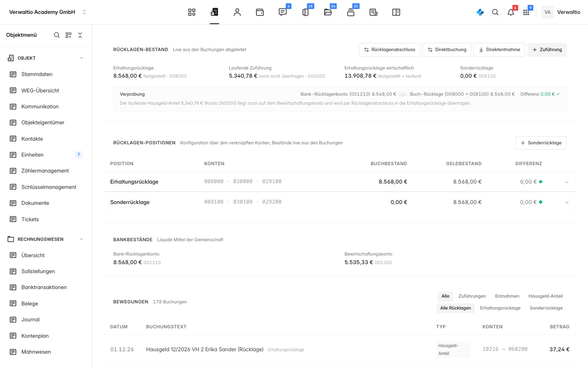
Task: Click the '178 Buchungen' count text
Action: tap(170, 302)
